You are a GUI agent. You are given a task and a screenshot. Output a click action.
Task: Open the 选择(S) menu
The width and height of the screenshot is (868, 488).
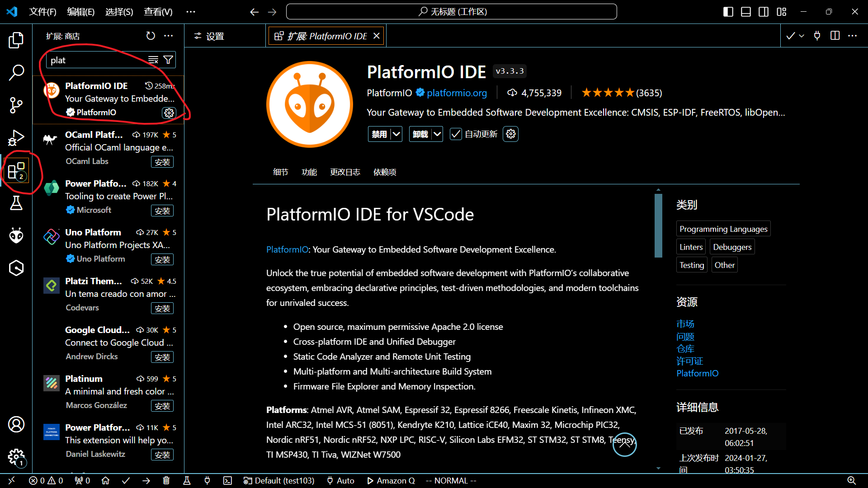[x=119, y=12]
